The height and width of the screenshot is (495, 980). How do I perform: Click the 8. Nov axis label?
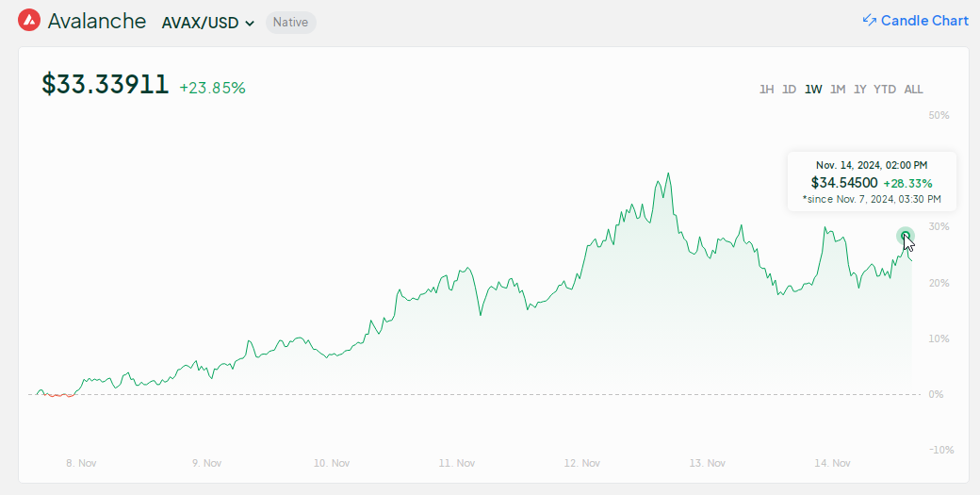(x=81, y=463)
